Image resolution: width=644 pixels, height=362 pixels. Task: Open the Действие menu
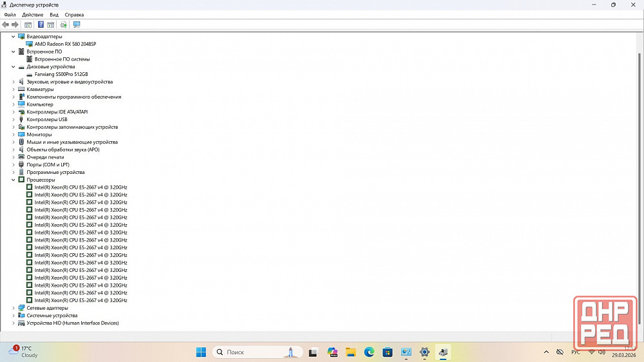click(x=32, y=14)
